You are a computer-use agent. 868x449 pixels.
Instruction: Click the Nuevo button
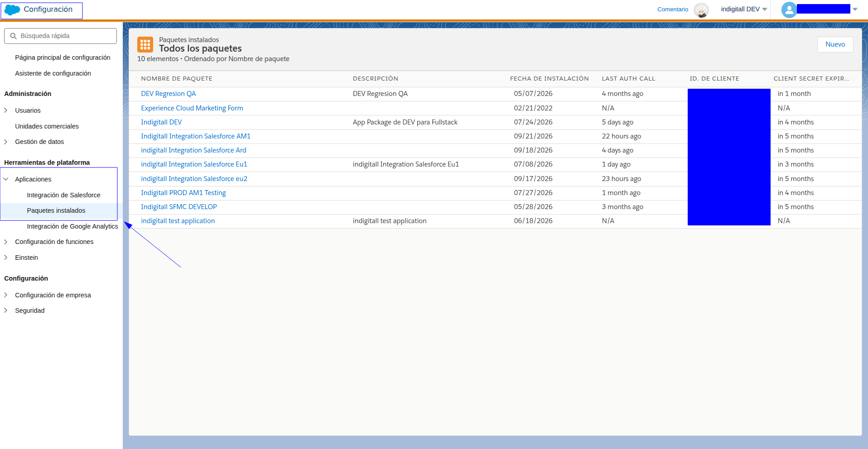[835, 44]
